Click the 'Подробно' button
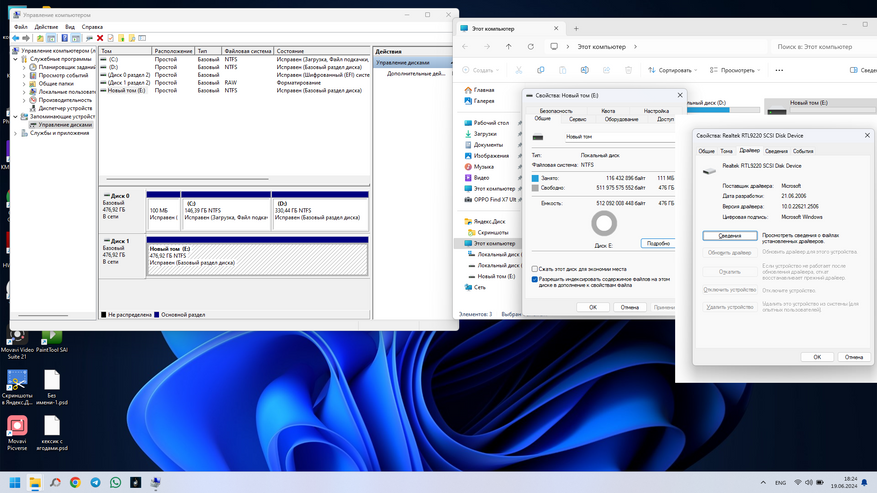This screenshot has height=493, width=877. (658, 243)
